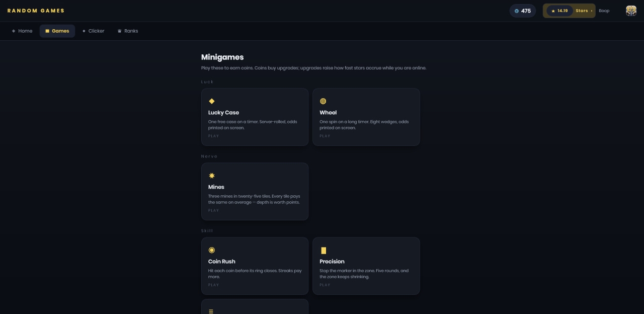Click the Precision marker icon
This screenshot has height=314, width=644.
click(323, 250)
